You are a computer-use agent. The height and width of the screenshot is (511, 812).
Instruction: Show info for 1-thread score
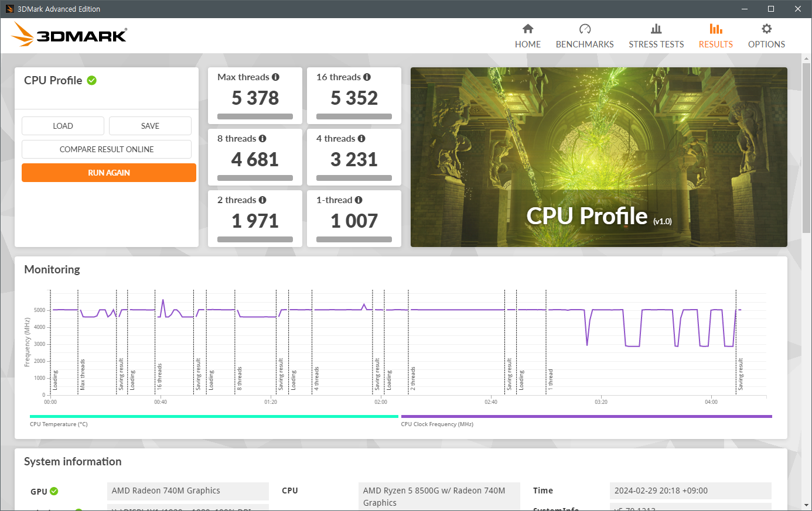pyautogui.click(x=359, y=200)
